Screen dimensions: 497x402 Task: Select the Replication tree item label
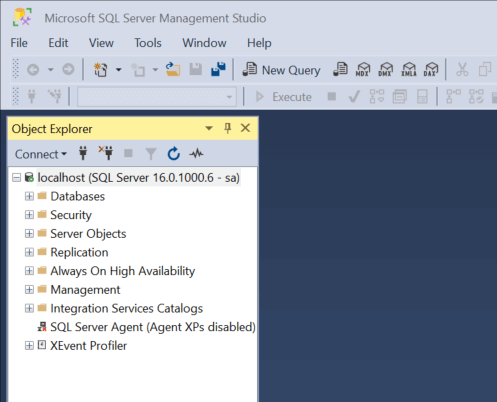coord(79,252)
